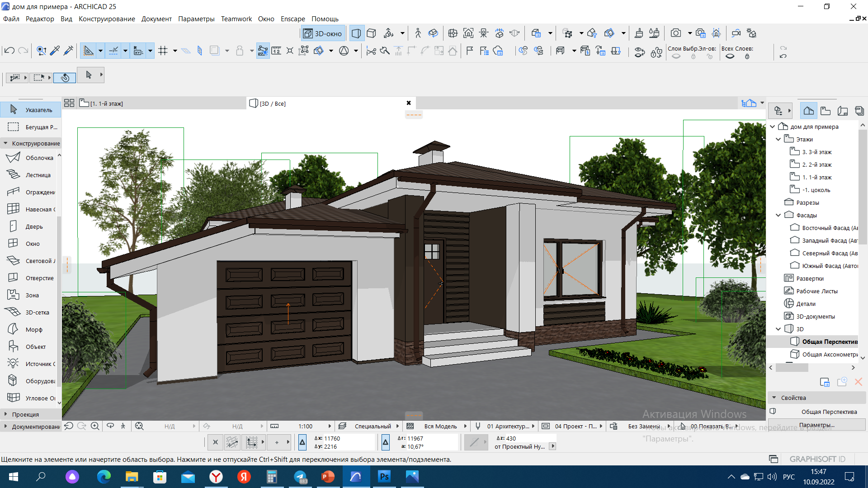868x488 pixels.
Task: Select the Zone (Зона) tool
Action: [32, 295]
